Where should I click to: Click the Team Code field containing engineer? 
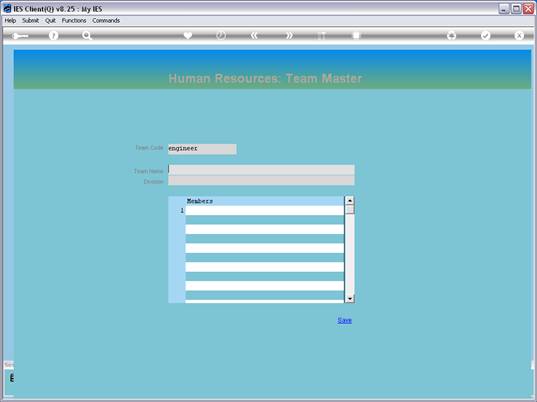202,149
